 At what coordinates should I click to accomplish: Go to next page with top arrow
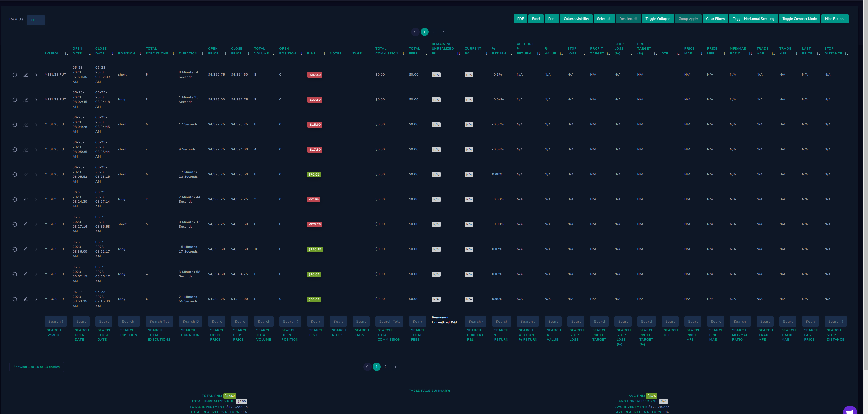point(442,32)
